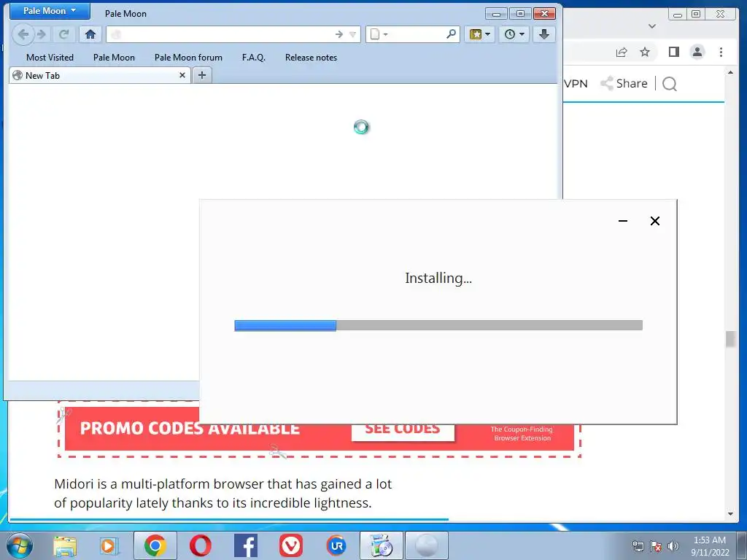
Task: Go forward using Pale Moon forward arrow
Action: coord(42,34)
